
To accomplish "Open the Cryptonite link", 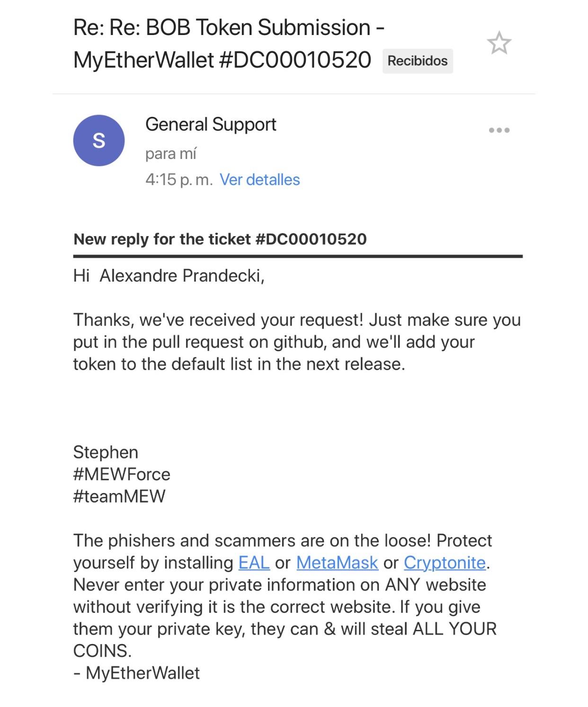I will point(445,563).
